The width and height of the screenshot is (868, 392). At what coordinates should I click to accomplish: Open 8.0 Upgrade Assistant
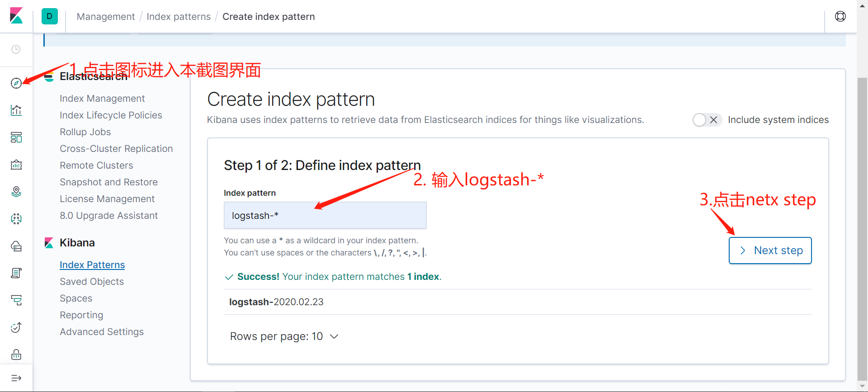tap(108, 216)
